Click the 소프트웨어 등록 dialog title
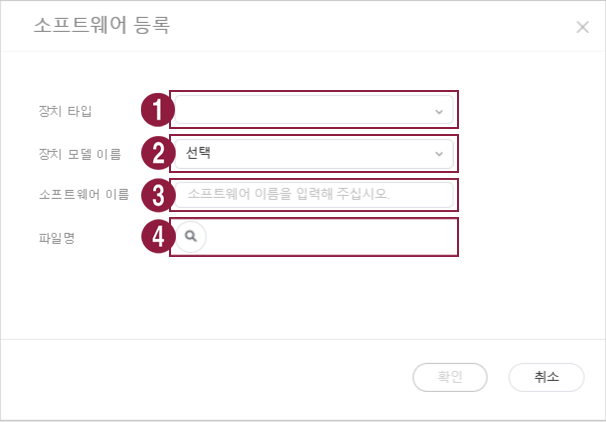Screen dimensions: 606x422 click(x=102, y=26)
